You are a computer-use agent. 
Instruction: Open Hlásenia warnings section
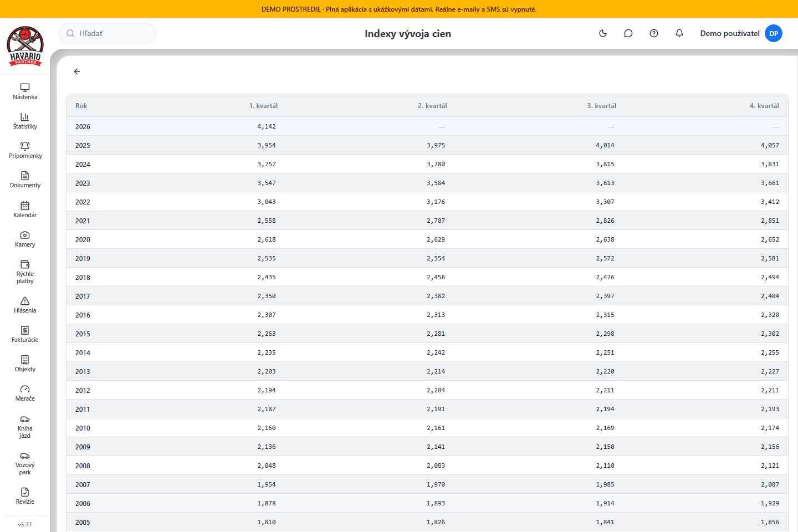tap(25, 305)
